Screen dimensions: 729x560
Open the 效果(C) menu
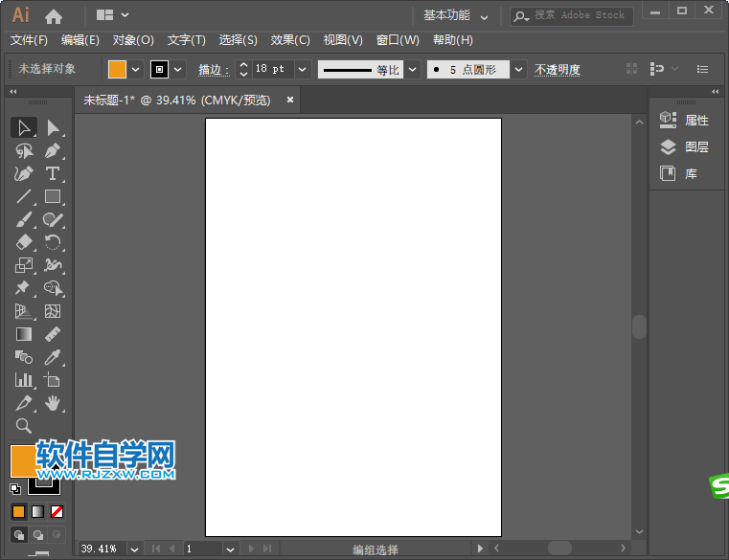(290, 40)
